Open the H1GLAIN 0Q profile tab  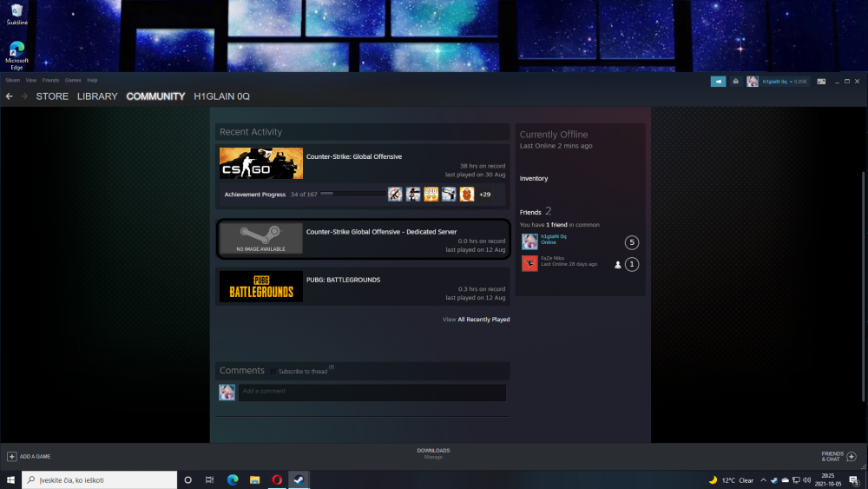point(222,96)
